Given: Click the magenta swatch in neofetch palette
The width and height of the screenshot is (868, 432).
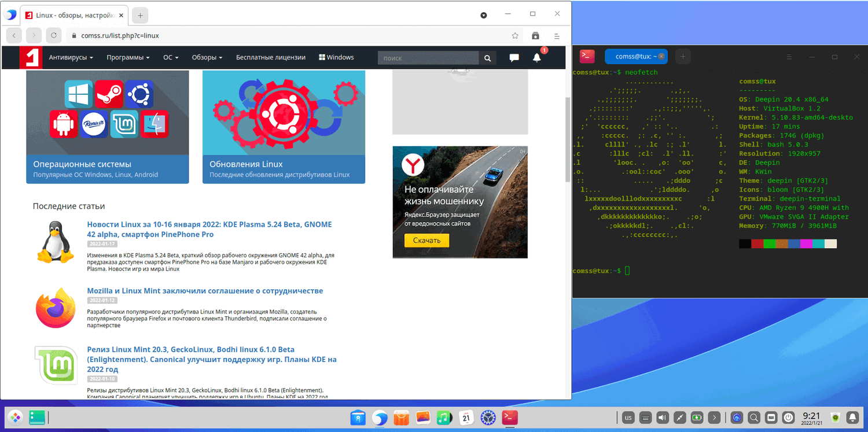Looking at the screenshot, I should pos(806,243).
